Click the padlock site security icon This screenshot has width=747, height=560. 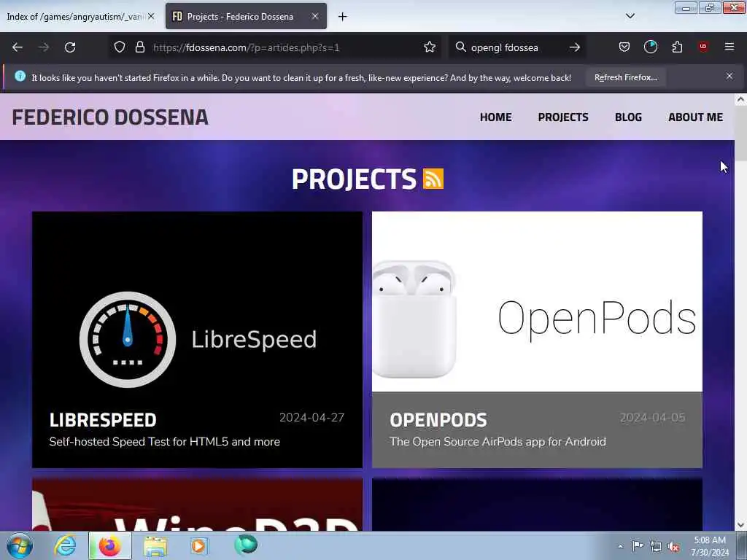139,47
